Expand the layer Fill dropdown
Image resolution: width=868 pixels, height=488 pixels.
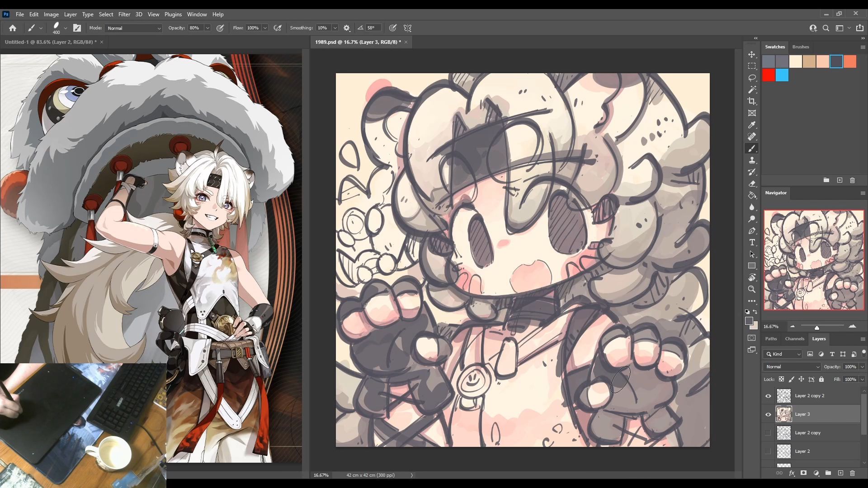862,380
